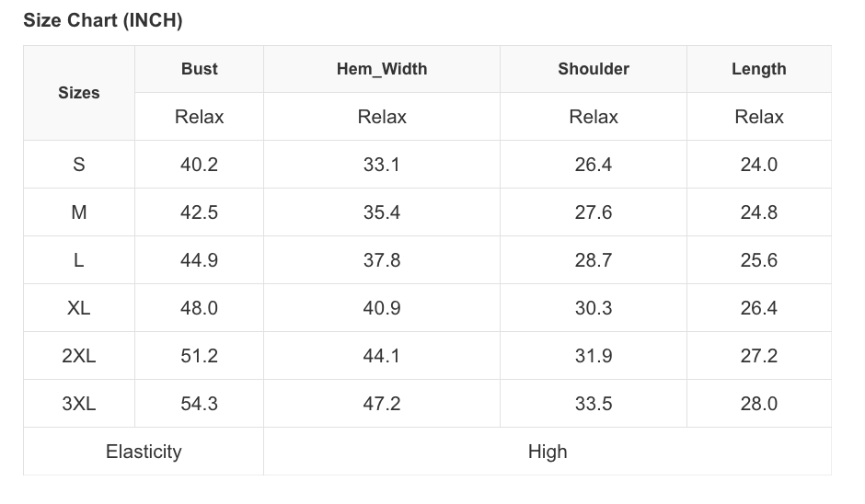Click the Relax label under Shoulder
This screenshot has width=865, height=504.
[x=594, y=117]
